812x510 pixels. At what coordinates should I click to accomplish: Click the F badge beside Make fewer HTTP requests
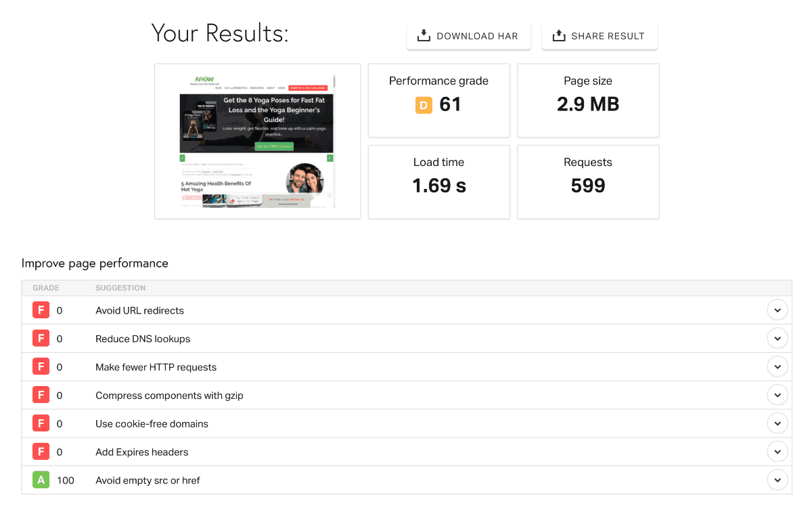[41, 367]
